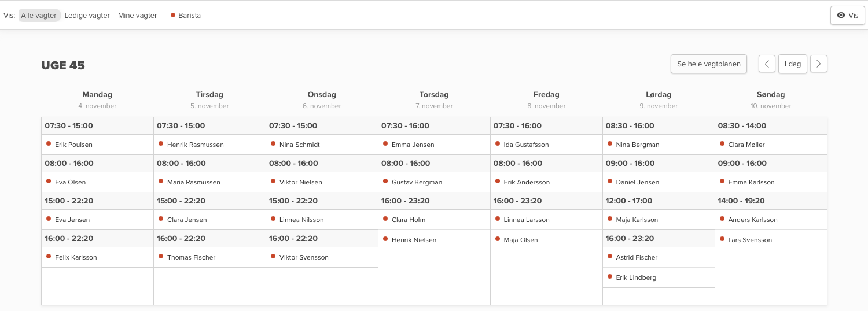The image size is (868, 311).
Task: Show Mine vagter filter
Action: click(137, 16)
